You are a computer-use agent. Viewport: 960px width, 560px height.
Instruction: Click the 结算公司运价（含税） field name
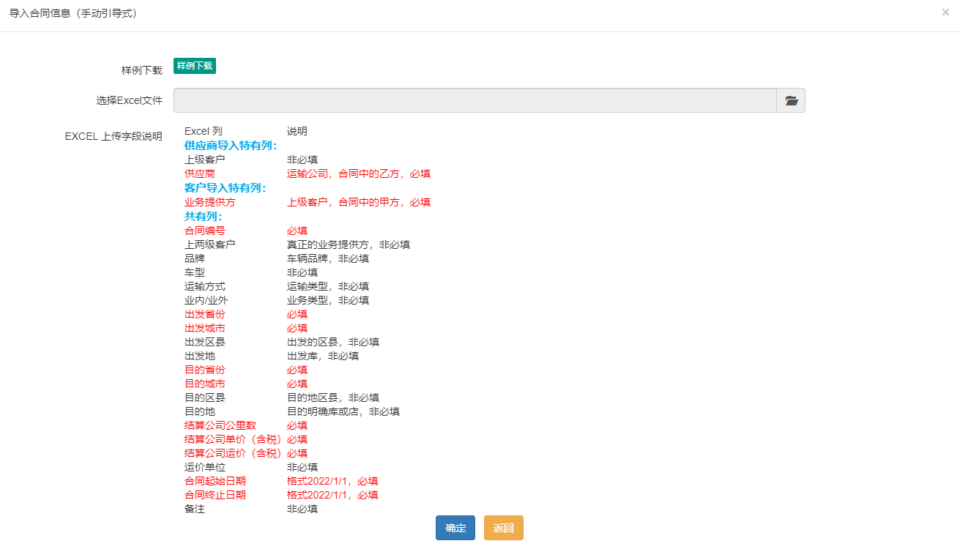[234, 453]
